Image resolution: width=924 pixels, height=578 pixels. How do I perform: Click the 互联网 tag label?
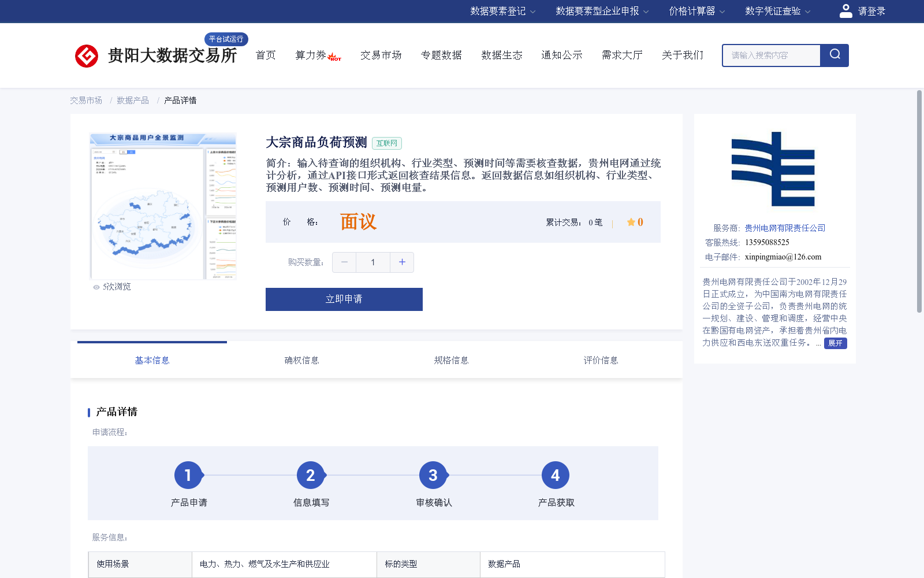click(x=387, y=143)
